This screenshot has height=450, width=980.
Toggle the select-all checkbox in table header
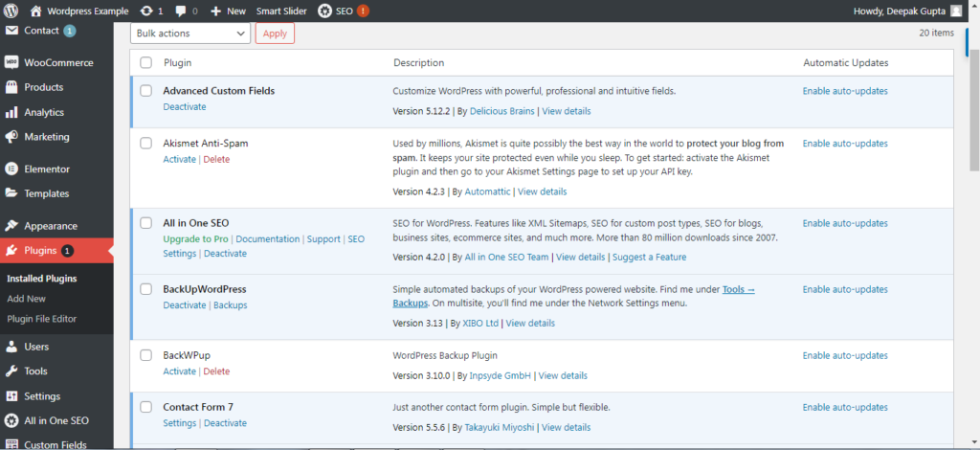(x=145, y=63)
